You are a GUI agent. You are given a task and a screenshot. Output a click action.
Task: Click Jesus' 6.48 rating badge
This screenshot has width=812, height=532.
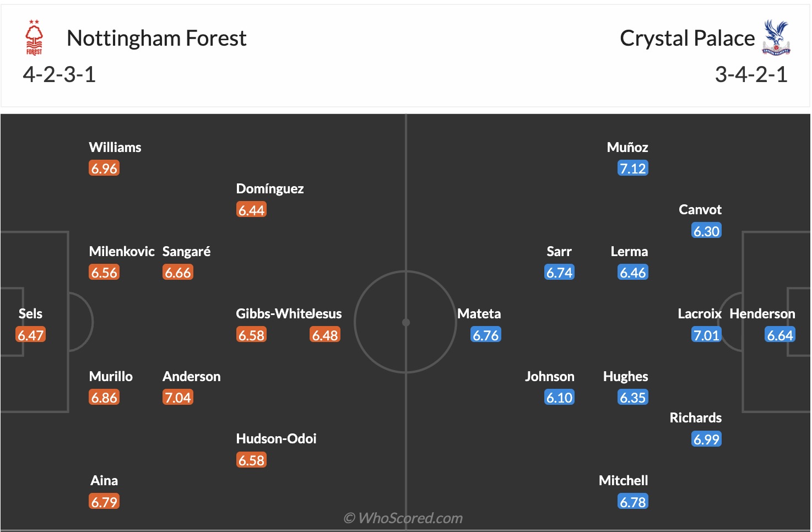pyautogui.click(x=324, y=335)
